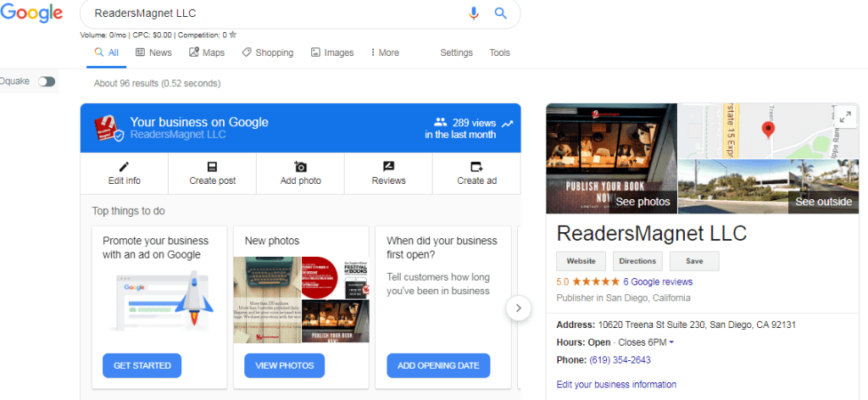
Task: Click the Your business on Google heading
Action: 199,122
